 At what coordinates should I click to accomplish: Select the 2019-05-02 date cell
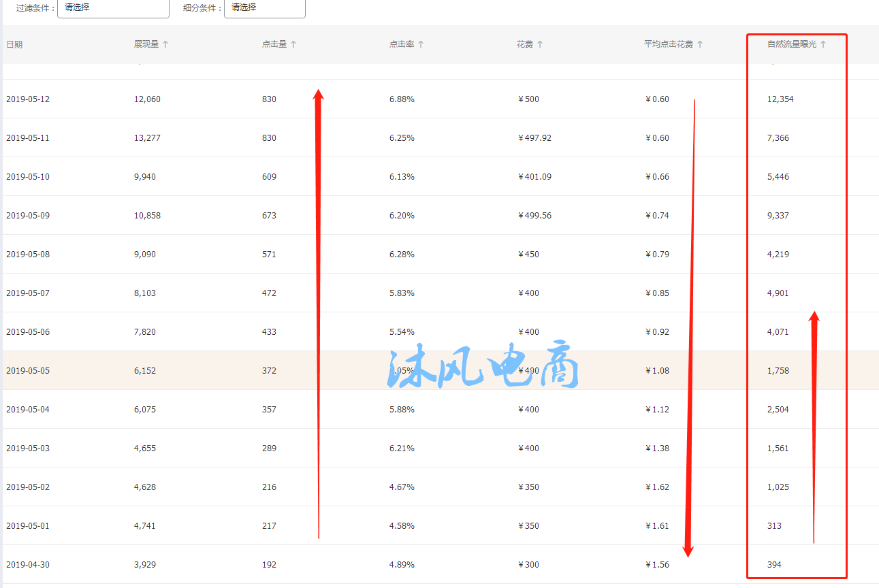(28, 487)
